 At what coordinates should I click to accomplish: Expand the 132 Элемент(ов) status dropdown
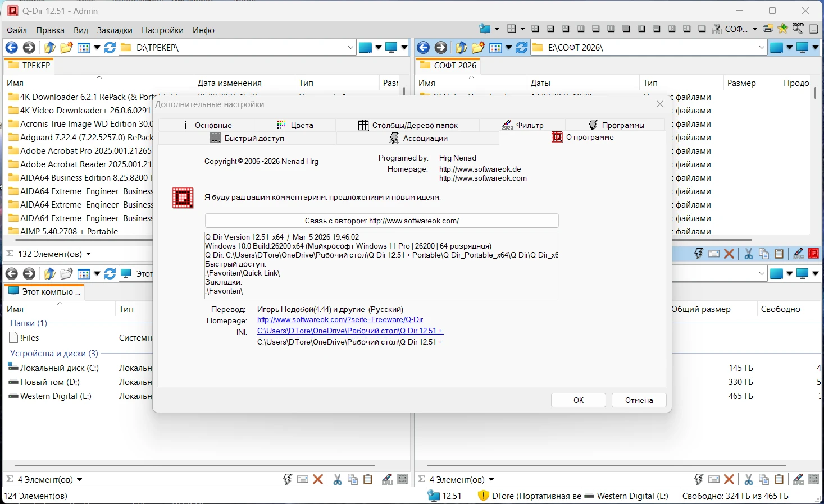point(89,254)
